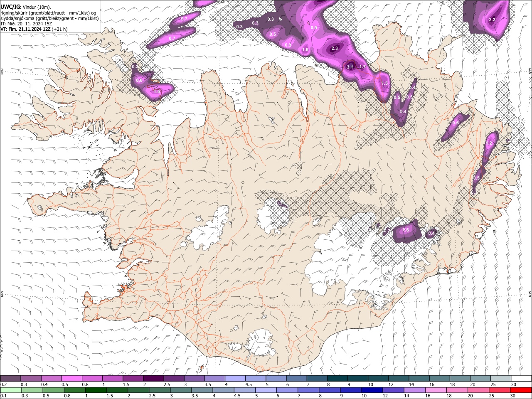Click the 2.2 snowfall value at top right
Image resolution: width=532 pixels, height=399 pixels.
(x=493, y=20)
